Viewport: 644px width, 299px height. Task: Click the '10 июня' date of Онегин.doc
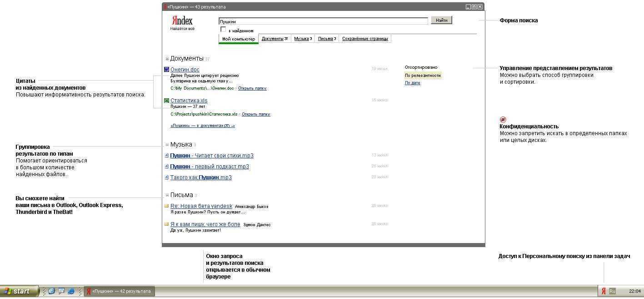pyautogui.click(x=379, y=69)
